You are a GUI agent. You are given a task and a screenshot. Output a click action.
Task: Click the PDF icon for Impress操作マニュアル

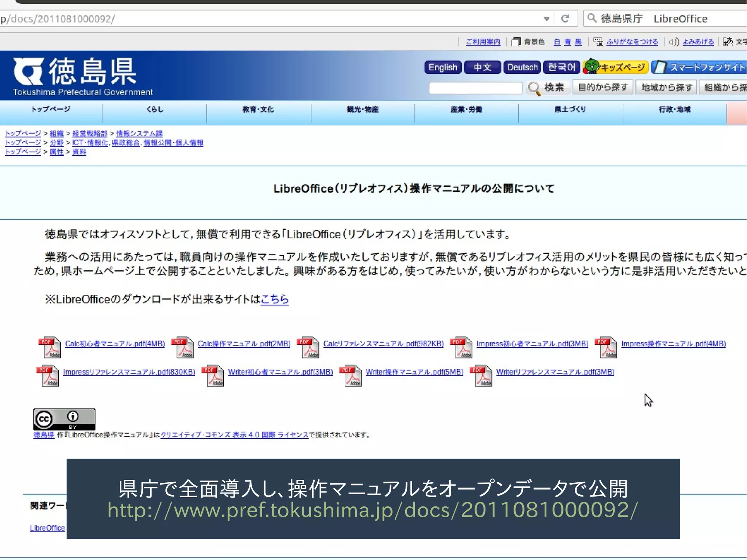click(x=606, y=347)
